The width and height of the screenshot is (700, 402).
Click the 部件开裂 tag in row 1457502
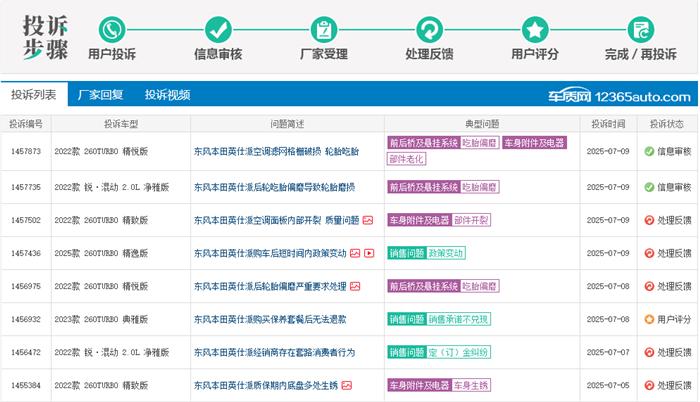click(x=471, y=220)
